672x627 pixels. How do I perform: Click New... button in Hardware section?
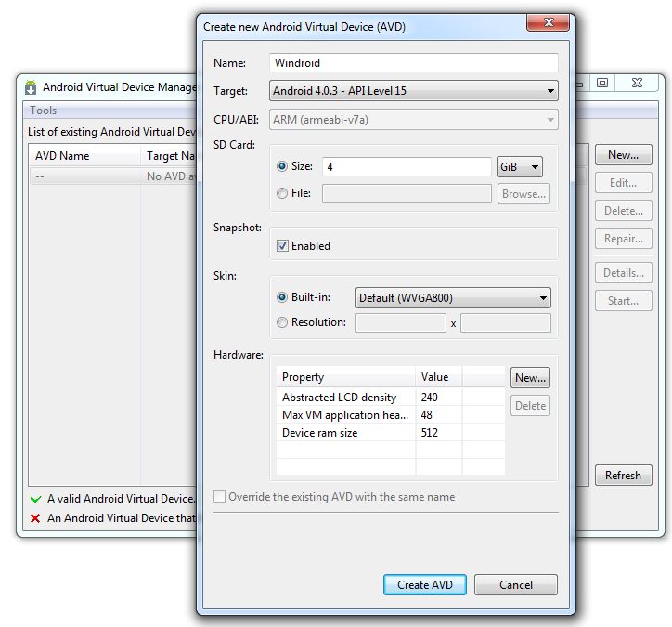tap(530, 378)
